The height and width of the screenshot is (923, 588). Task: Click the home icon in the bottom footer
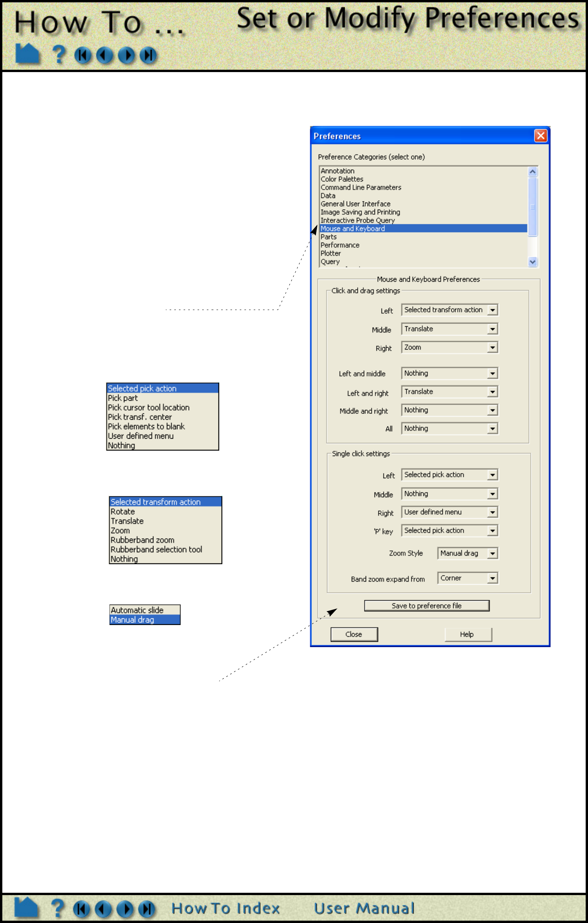(26, 908)
